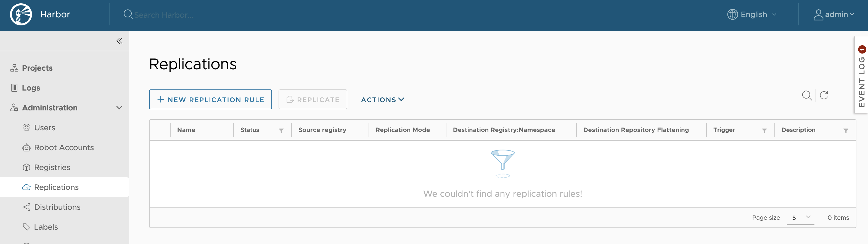
Task: Select the Projects icon in the sidebar
Action: tap(14, 68)
